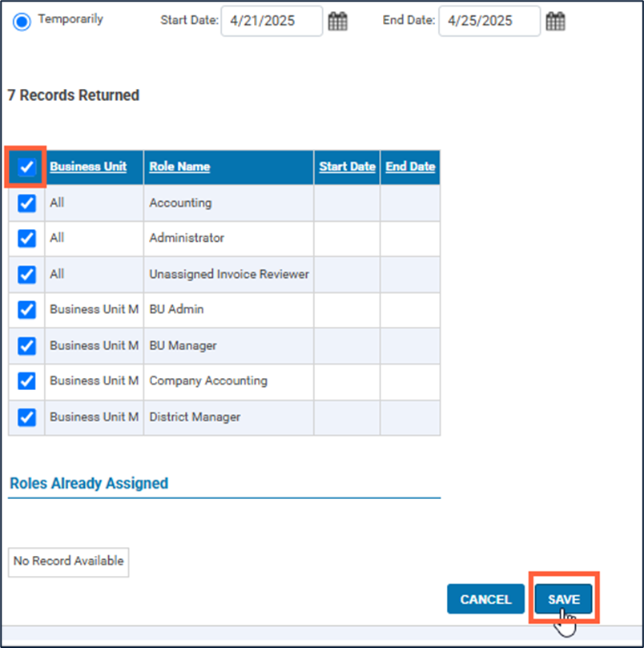Focus the End Date input field

click(489, 21)
